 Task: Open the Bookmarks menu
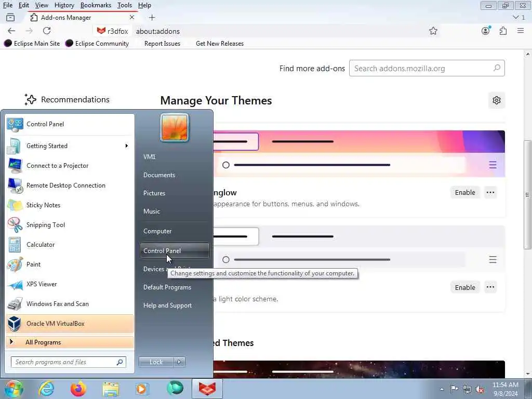96,5
